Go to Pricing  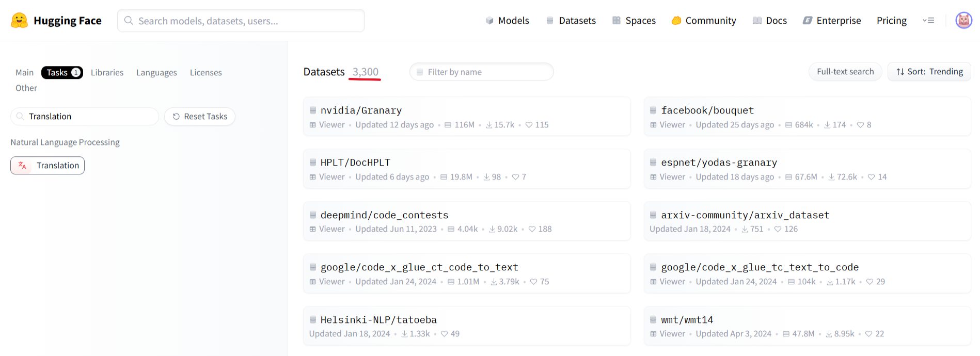(x=891, y=21)
